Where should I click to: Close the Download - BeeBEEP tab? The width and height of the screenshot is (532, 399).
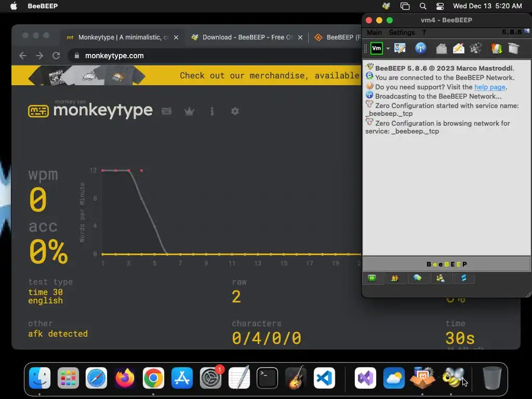pyautogui.click(x=300, y=37)
